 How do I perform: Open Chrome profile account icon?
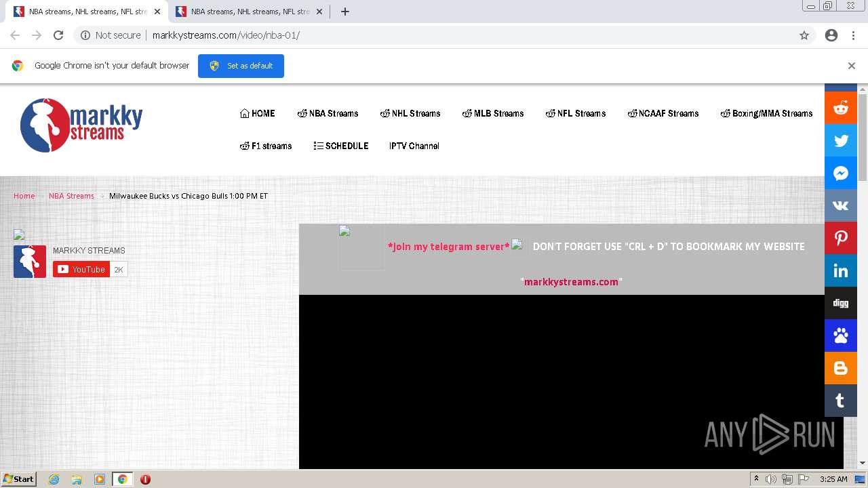point(831,35)
